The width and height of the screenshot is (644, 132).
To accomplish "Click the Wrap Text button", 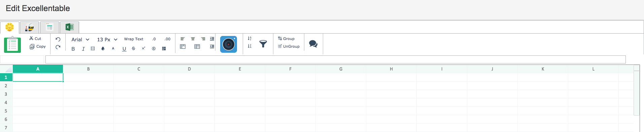I will point(134,39).
